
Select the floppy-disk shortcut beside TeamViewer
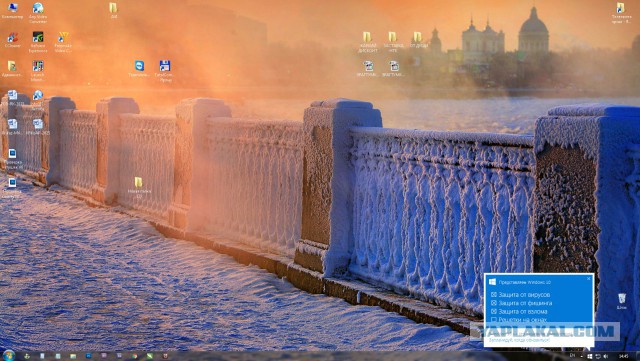[165, 71]
